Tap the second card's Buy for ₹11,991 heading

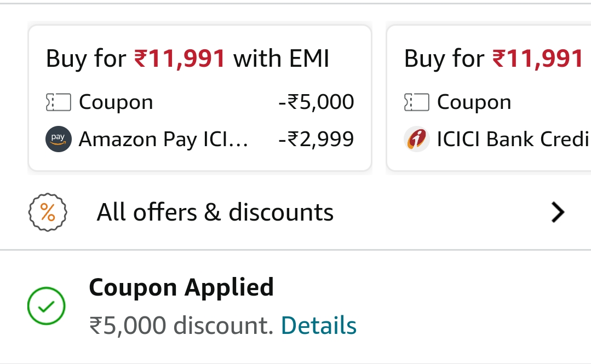click(x=493, y=59)
